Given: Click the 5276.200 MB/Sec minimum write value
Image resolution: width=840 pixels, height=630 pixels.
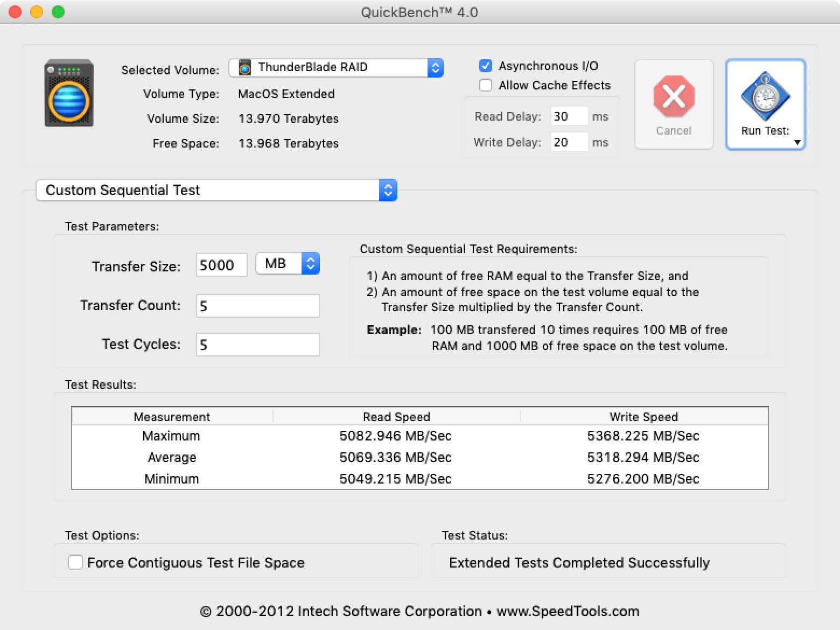Looking at the screenshot, I should [643, 479].
